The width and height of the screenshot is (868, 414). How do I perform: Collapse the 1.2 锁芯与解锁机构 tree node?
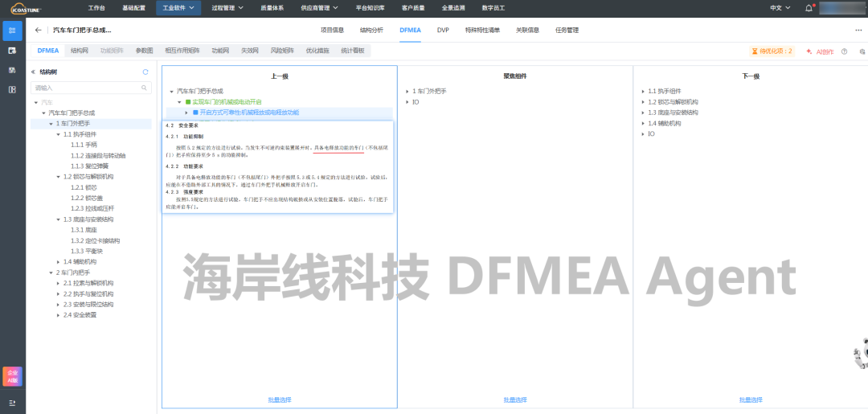pos(59,176)
